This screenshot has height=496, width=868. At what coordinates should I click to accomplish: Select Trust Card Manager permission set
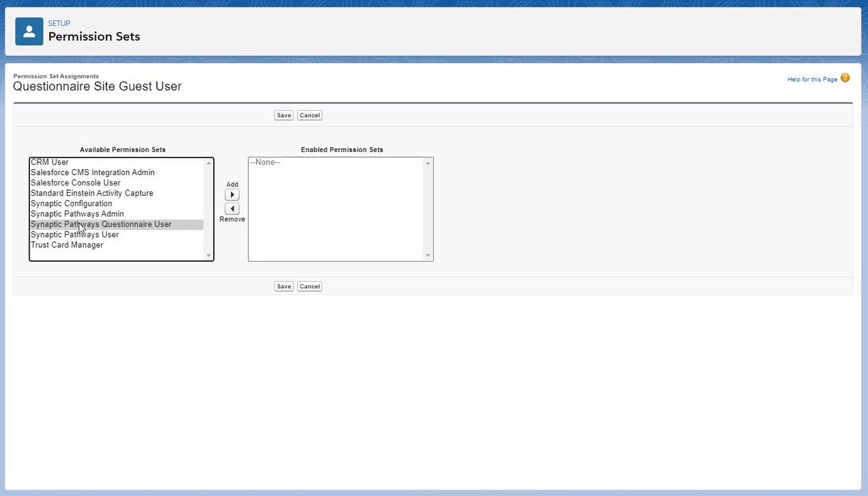pyautogui.click(x=116, y=245)
